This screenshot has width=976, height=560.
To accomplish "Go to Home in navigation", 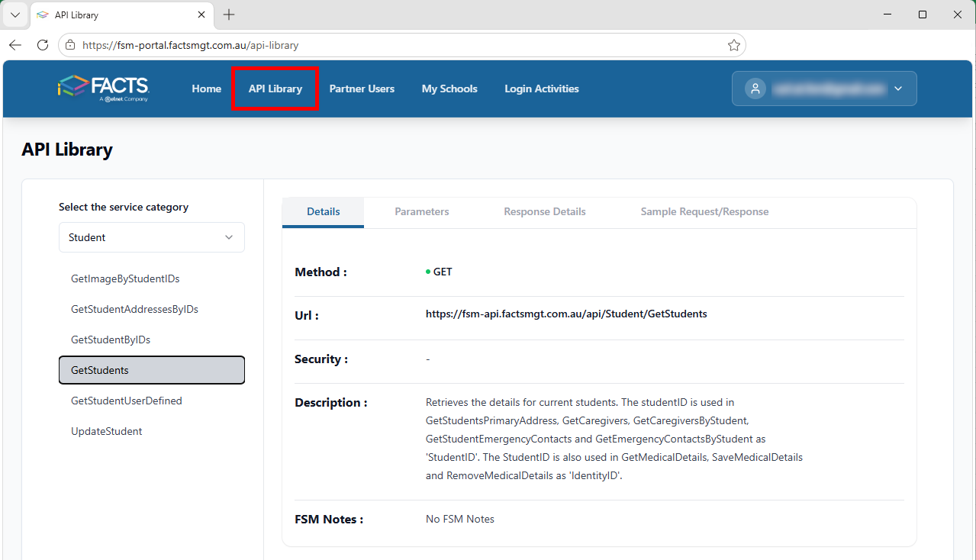I will (206, 89).
